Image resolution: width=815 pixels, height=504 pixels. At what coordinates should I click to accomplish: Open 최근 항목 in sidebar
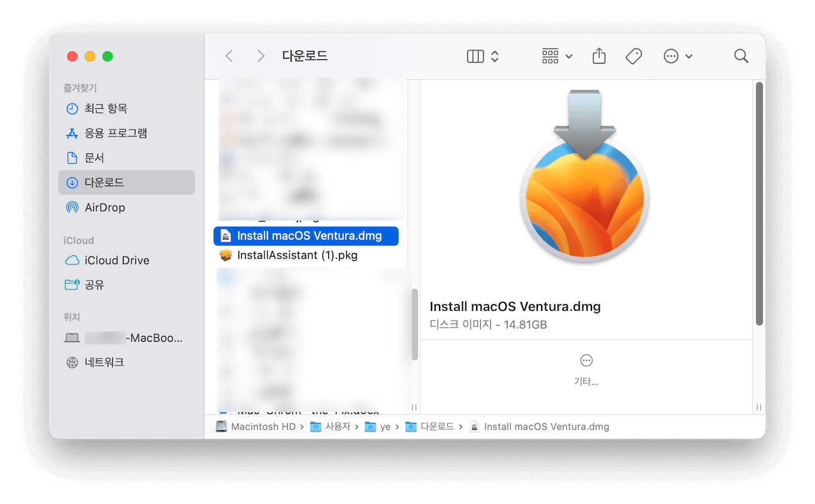[x=127, y=108]
